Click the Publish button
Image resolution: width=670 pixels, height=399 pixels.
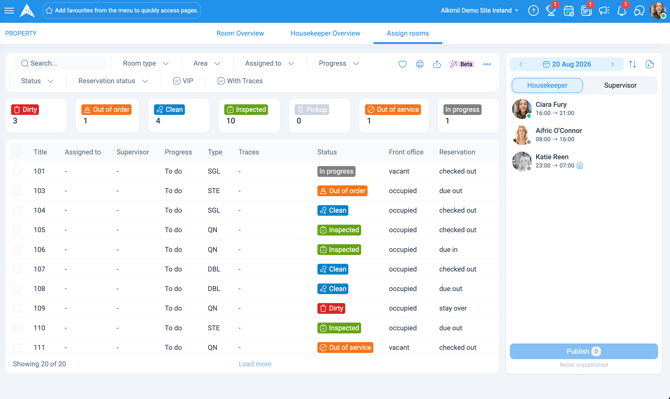click(x=584, y=351)
